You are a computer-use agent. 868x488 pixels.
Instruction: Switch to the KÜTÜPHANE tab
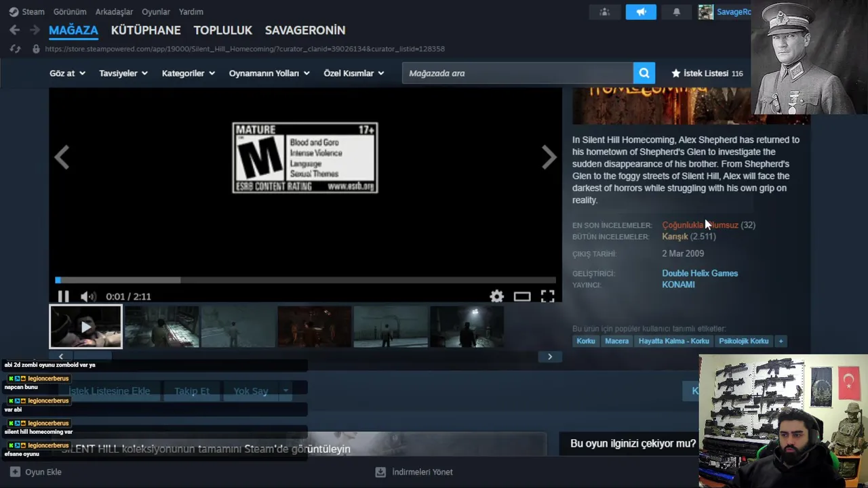146,30
